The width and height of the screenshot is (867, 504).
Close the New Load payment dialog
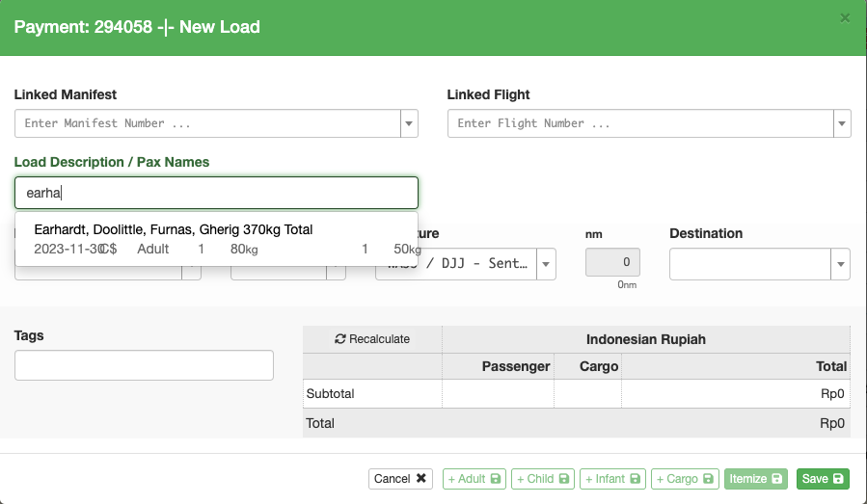point(845,17)
